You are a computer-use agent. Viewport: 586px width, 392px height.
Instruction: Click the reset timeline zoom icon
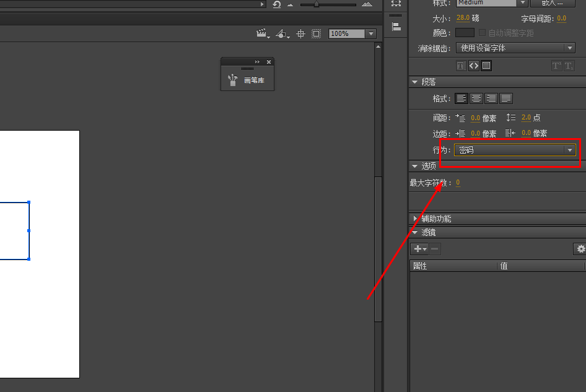coord(276,4)
